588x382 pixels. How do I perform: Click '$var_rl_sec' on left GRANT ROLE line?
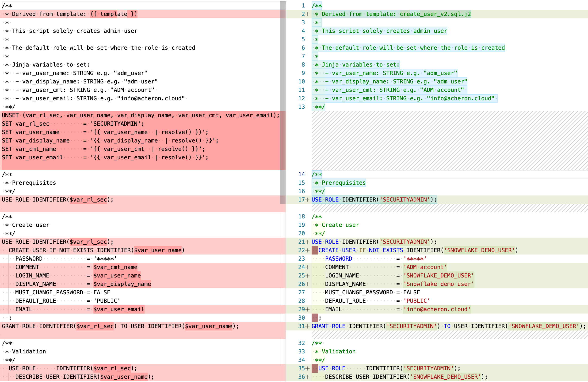click(x=95, y=326)
